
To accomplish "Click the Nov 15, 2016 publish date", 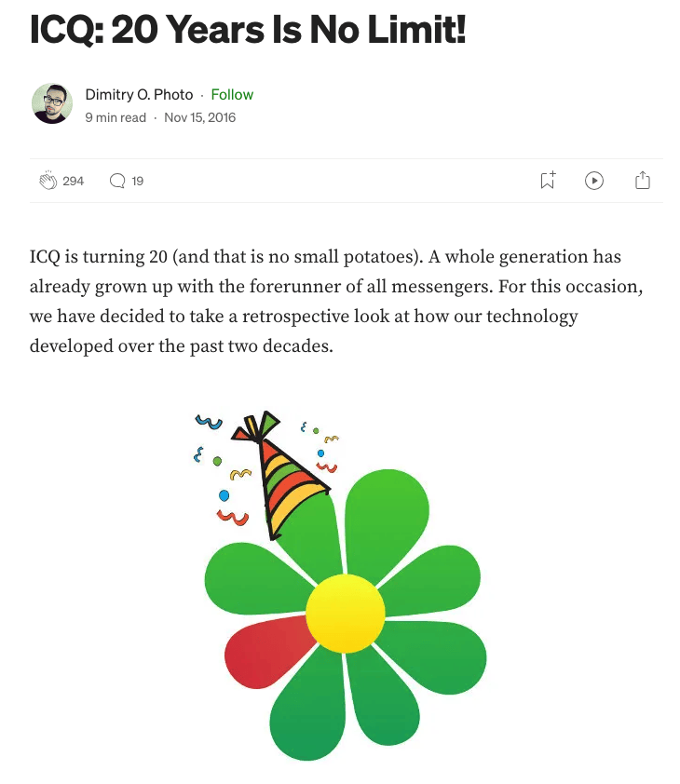I will (199, 117).
